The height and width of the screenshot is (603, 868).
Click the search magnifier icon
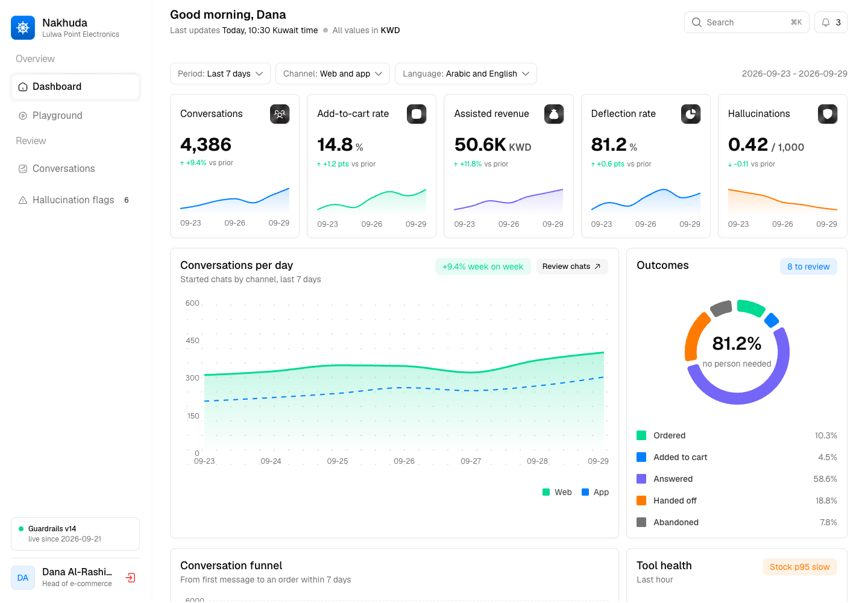click(697, 22)
